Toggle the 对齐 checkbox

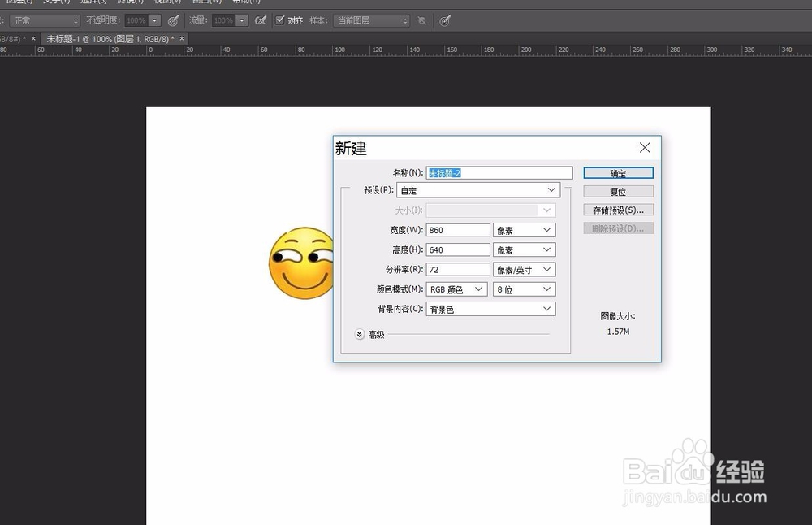279,20
